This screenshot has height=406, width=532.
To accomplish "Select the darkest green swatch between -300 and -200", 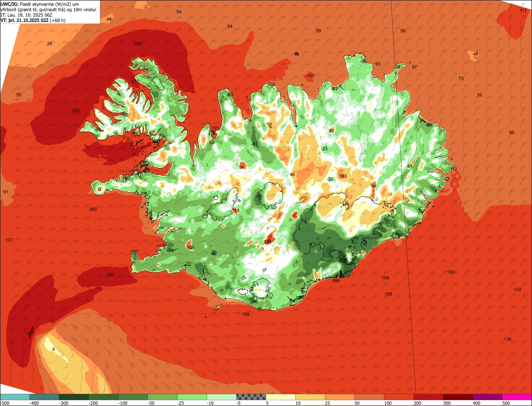I will [74, 397].
